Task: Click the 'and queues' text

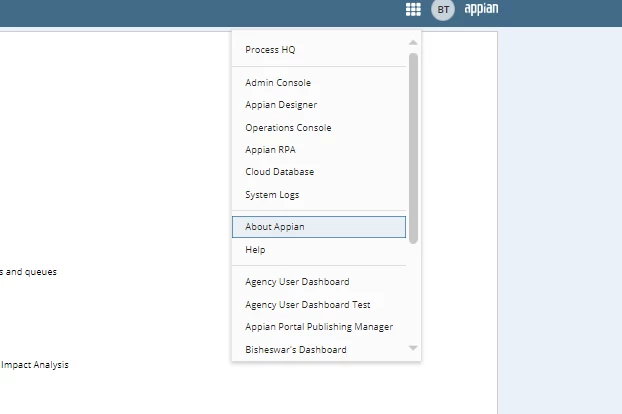Action: pyautogui.click(x=31, y=272)
